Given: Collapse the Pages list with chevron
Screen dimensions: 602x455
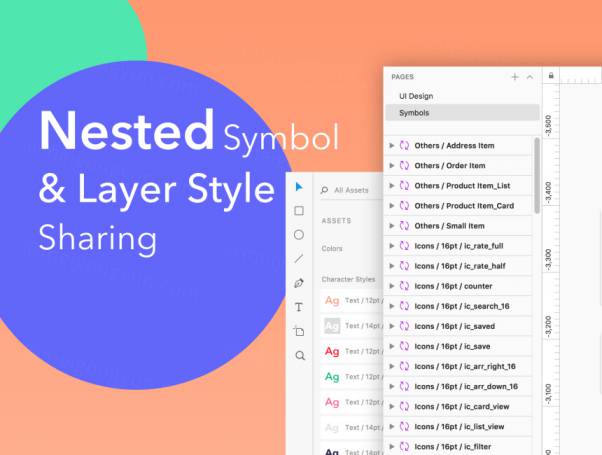Looking at the screenshot, I should click(x=530, y=77).
